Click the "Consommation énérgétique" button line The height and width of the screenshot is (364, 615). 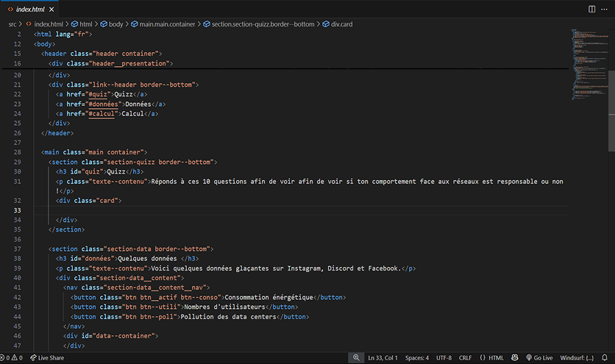(208, 298)
